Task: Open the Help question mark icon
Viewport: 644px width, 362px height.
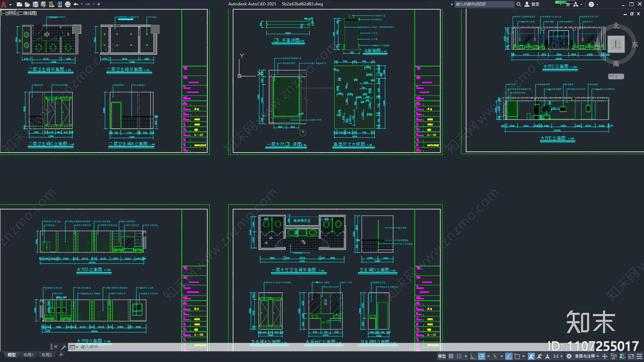Action: click(591, 4)
